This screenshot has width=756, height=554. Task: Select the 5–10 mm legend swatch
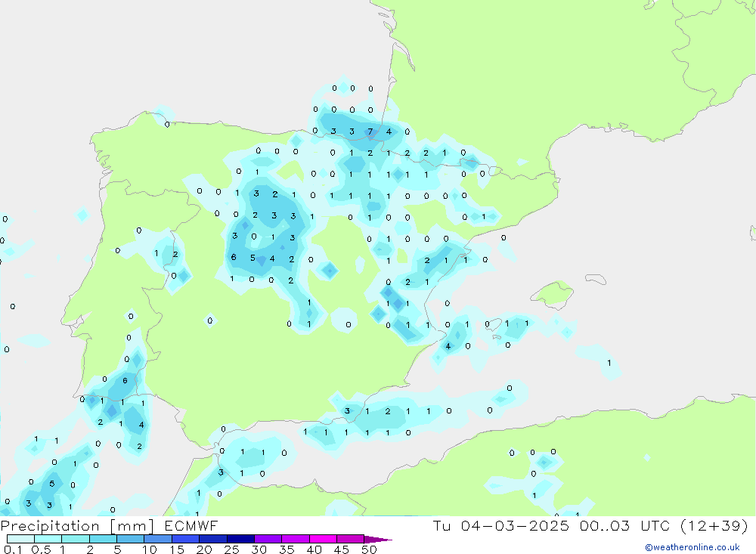pyautogui.click(x=131, y=539)
